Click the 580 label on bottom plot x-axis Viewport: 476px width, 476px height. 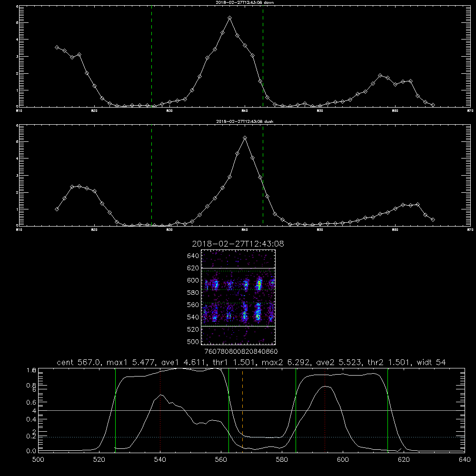tap(282, 460)
